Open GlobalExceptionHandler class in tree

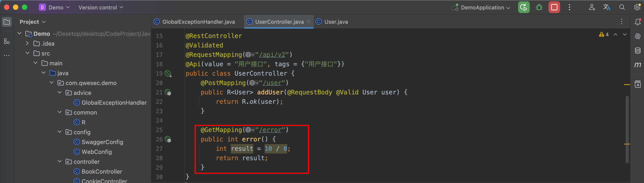point(110,102)
